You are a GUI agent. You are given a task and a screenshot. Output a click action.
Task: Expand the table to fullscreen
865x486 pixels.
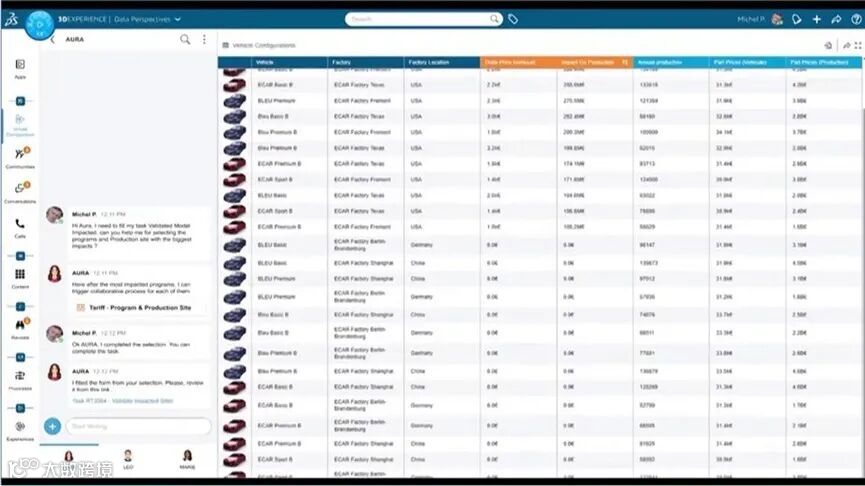coord(858,45)
